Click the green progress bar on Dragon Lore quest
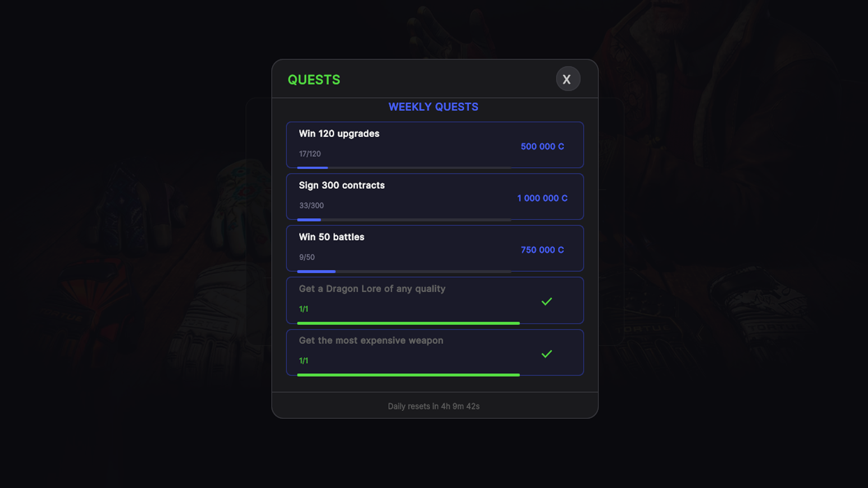 [408, 323]
